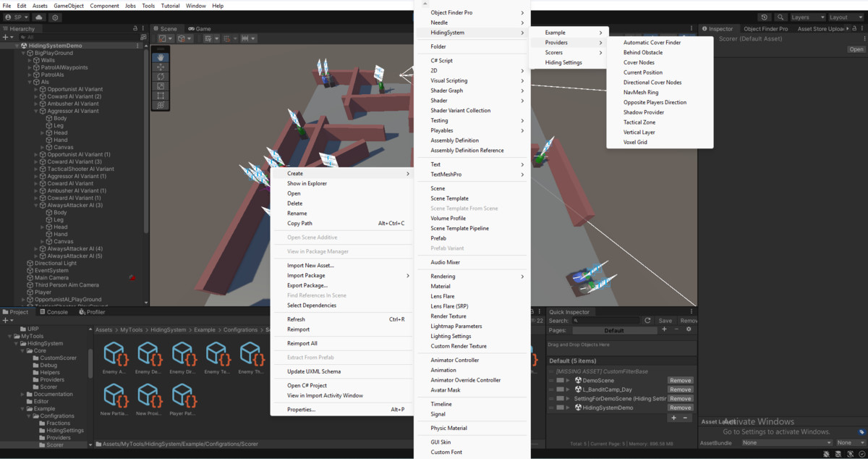Toggle the DemoScene asset checkbox
Image resolution: width=868 pixels, height=459 pixels.
point(560,381)
